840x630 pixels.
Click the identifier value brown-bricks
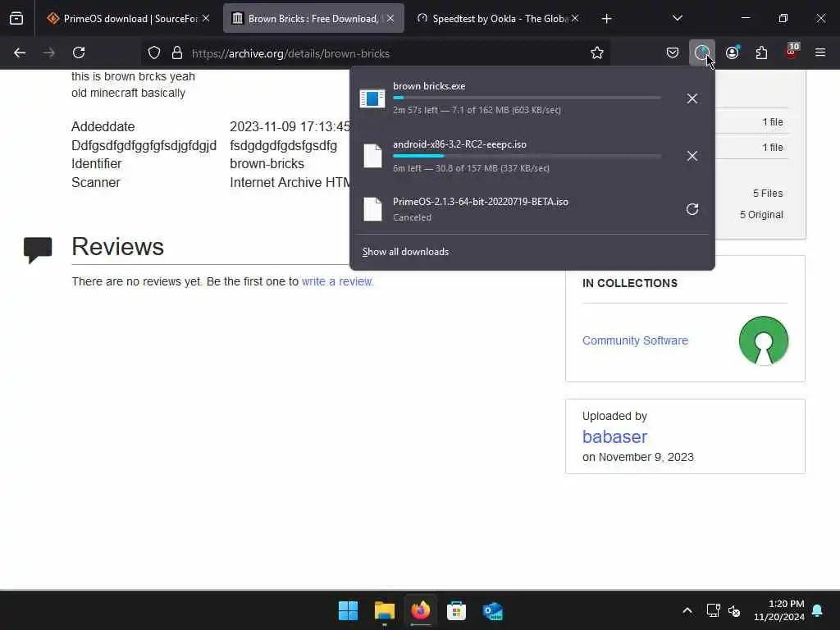click(267, 164)
